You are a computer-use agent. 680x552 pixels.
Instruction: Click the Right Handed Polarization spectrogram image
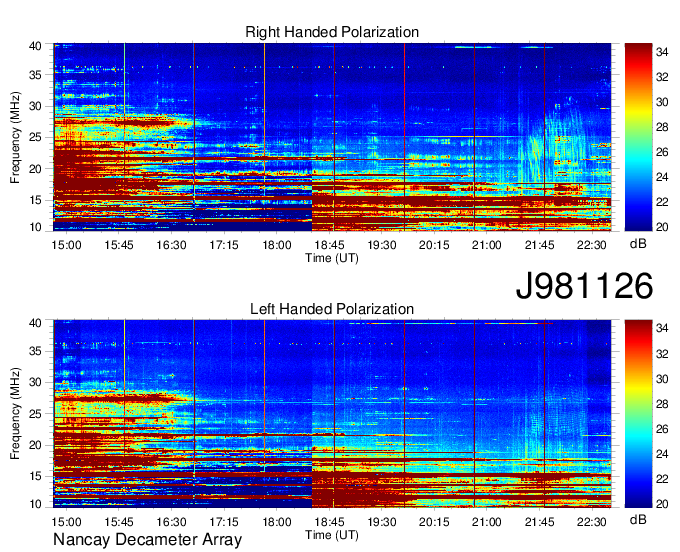point(332,137)
